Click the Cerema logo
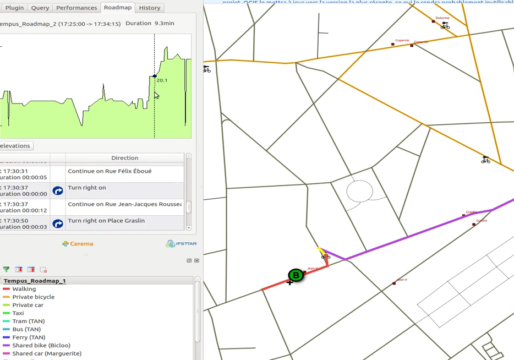Image resolution: width=514 pixels, height=360 pixels. pyautogui.click(x=77, y=244)
